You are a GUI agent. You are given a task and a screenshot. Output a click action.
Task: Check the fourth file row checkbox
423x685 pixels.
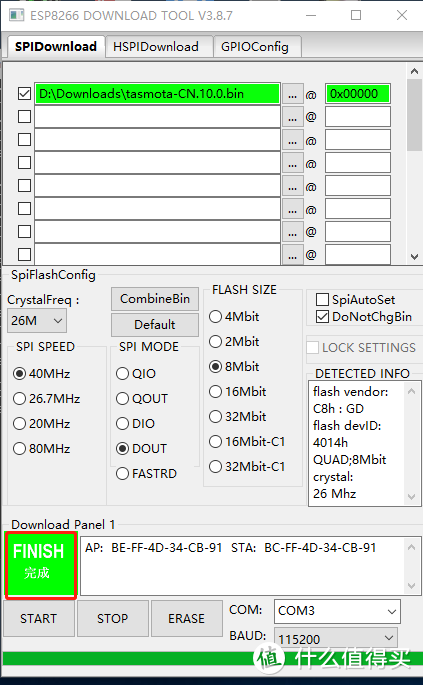[x=24, y=163]
